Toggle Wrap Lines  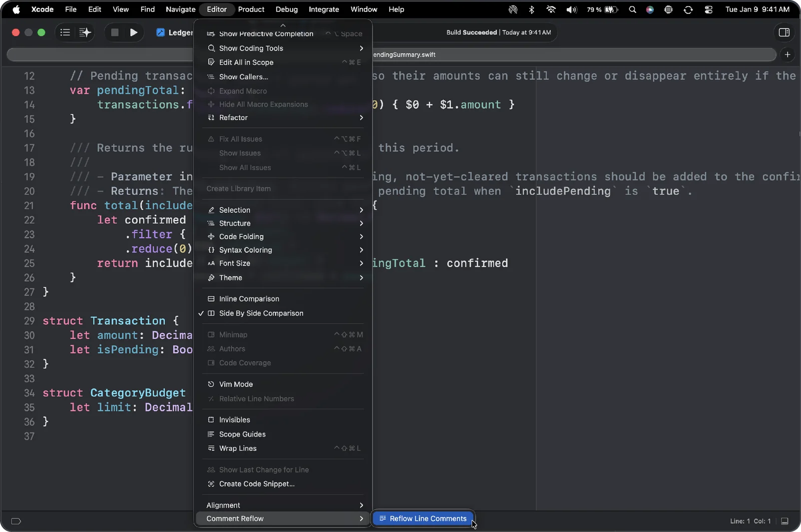point(283,448)
